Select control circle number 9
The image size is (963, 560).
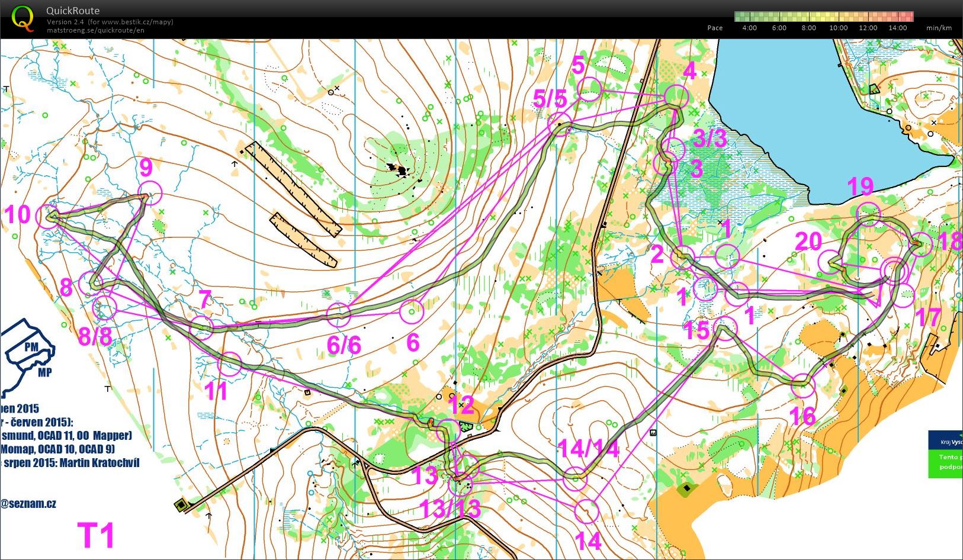[x=150, y=192]
